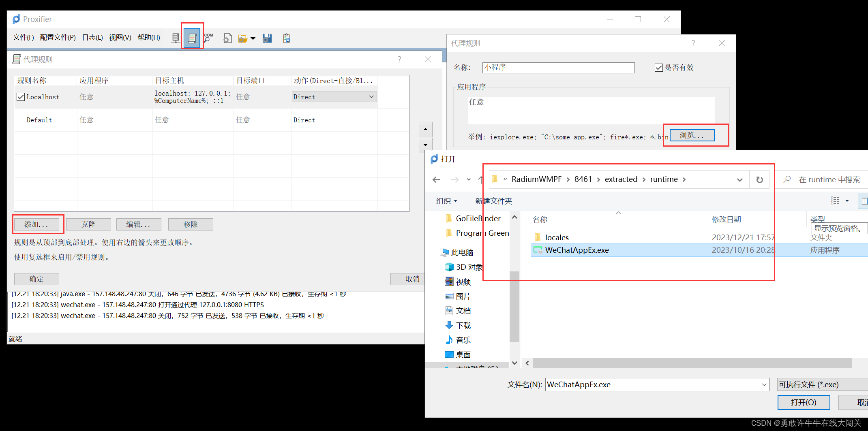Click the 目标主机 column header
This screenshot has width=868, height=431.
(193, 81)
